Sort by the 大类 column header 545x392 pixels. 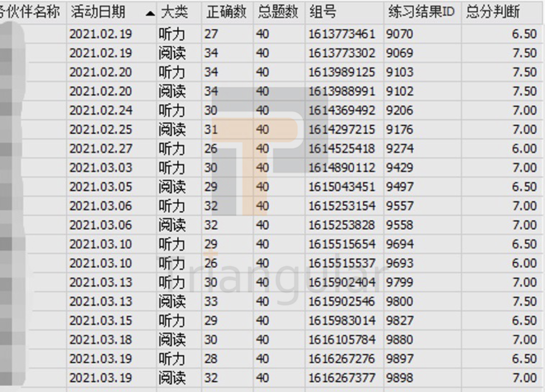tap(174, 12)
